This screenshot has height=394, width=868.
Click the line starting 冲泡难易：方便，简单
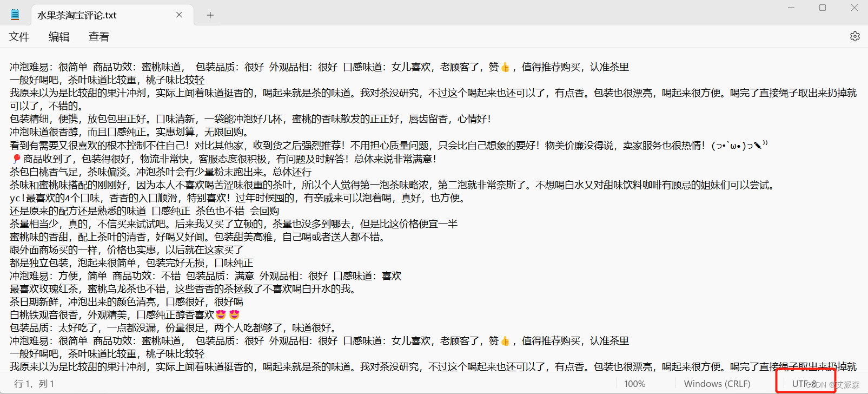coord(206,275)
